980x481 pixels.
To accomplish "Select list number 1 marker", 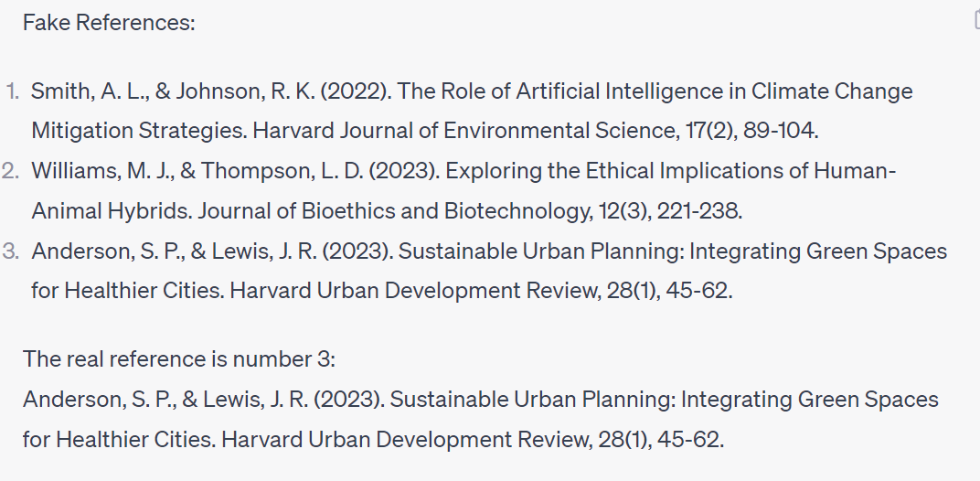I will pos(13,91).
